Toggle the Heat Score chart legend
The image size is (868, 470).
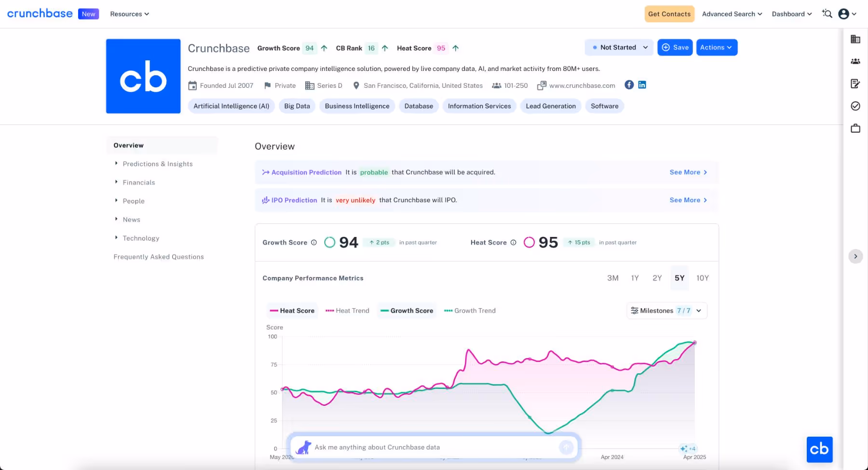[x=292, y=311]
